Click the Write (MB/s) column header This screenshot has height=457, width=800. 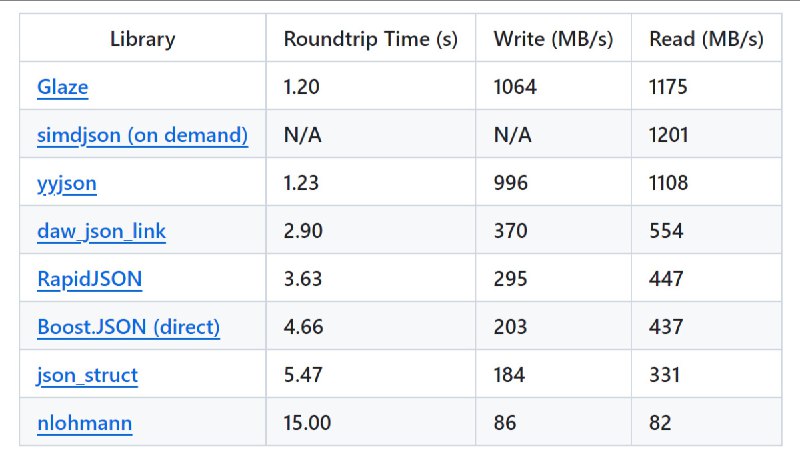point(553,39)
